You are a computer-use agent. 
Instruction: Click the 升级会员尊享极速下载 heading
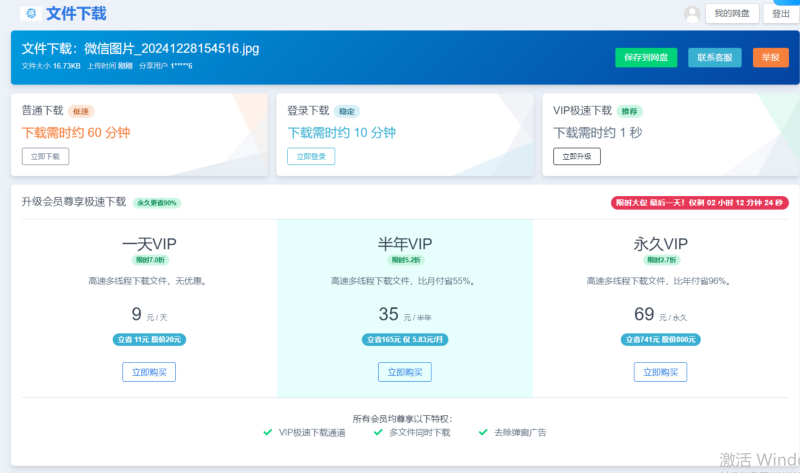pyautogui.click(x=73, y=202)
